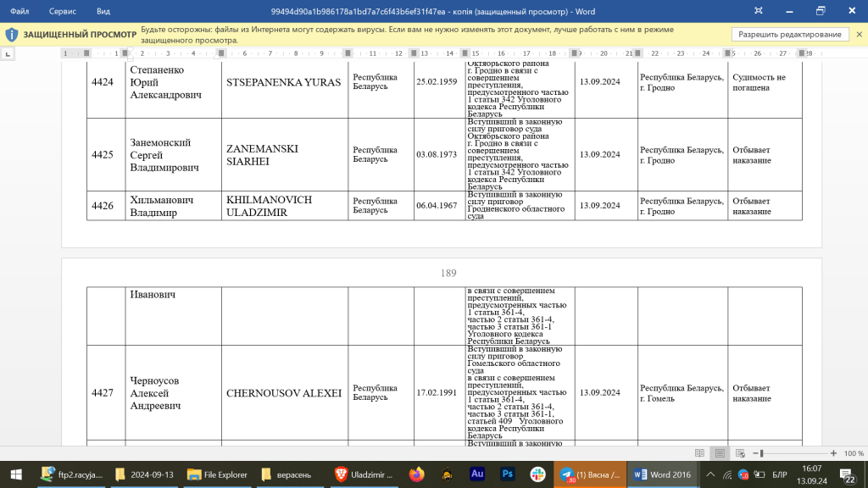Switch to Read Mode view in status bar
This screenshot has width=868, height=488.
[699, 453]
